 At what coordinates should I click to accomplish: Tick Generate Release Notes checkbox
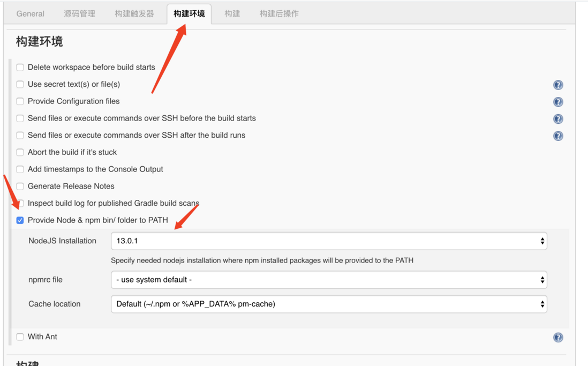(20, 186)
